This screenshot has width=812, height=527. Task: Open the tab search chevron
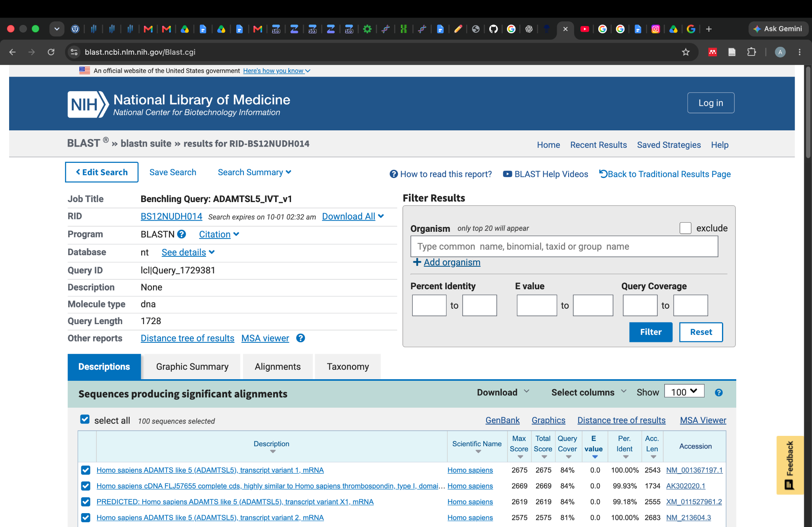(x=57, y=29)
